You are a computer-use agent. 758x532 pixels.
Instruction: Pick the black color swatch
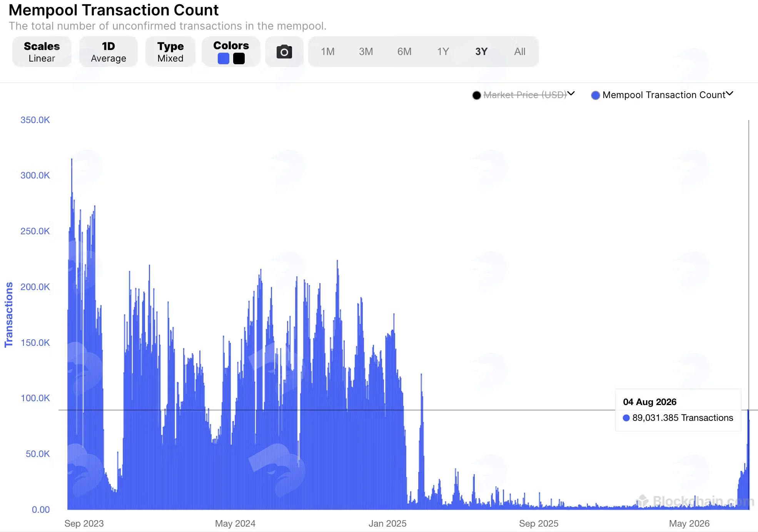tap(239, 58)
